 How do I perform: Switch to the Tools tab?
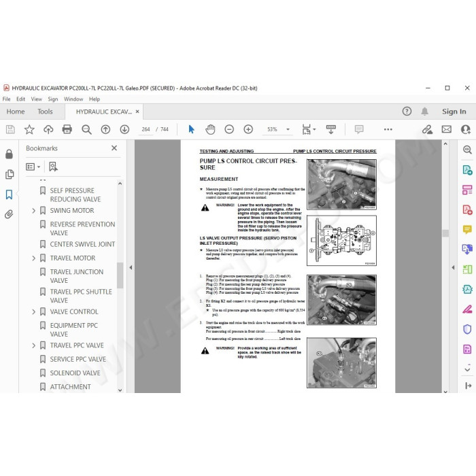[45, 112]
